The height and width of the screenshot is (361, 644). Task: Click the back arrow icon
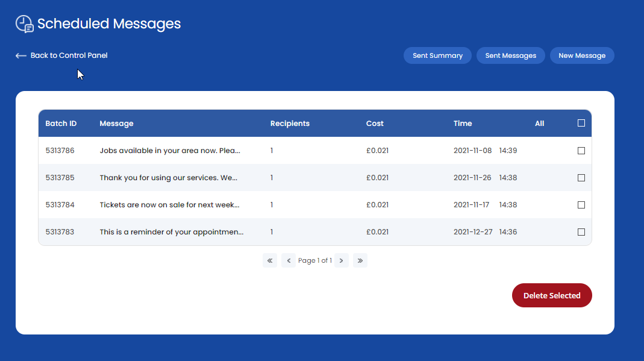(21, 55)
